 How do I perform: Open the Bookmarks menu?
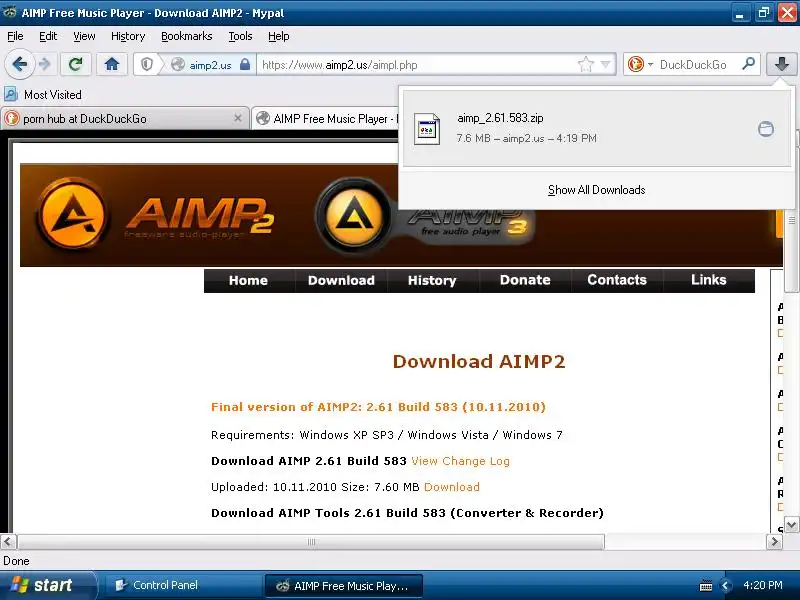coord(187,36)
